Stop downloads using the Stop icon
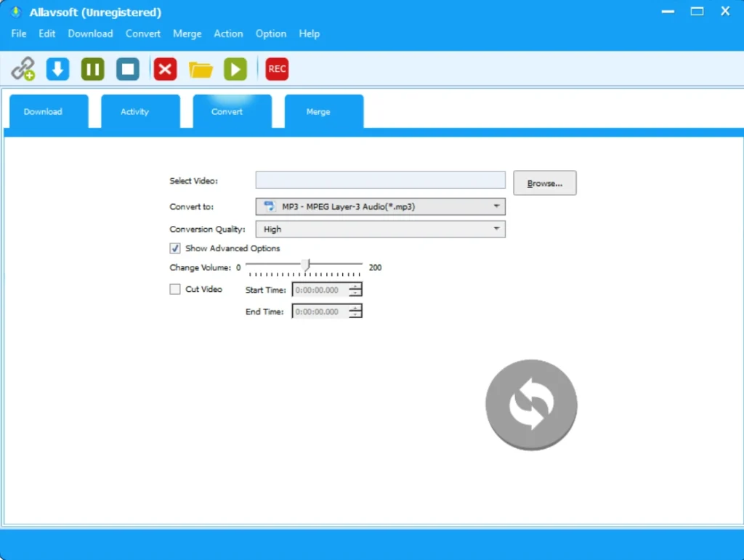Image resolution: width=744 pixels, height=560 pixels. pos(127,68)
